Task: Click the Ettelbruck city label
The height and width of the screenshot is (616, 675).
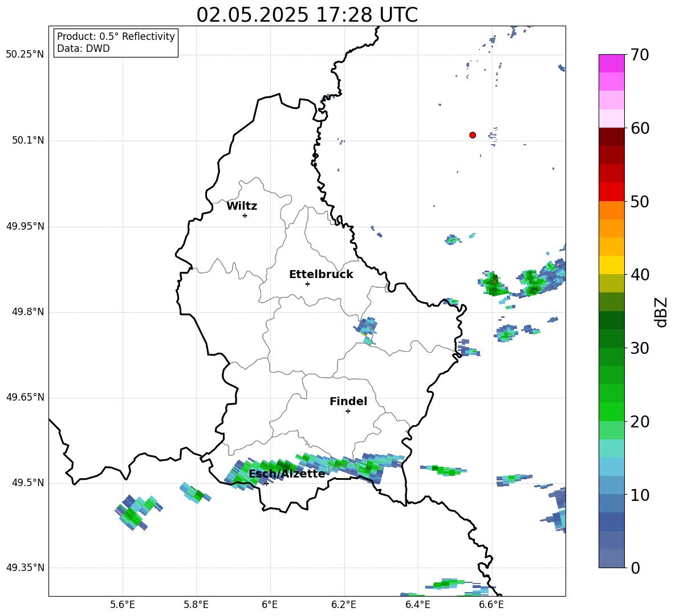Action: pos(321,275)
